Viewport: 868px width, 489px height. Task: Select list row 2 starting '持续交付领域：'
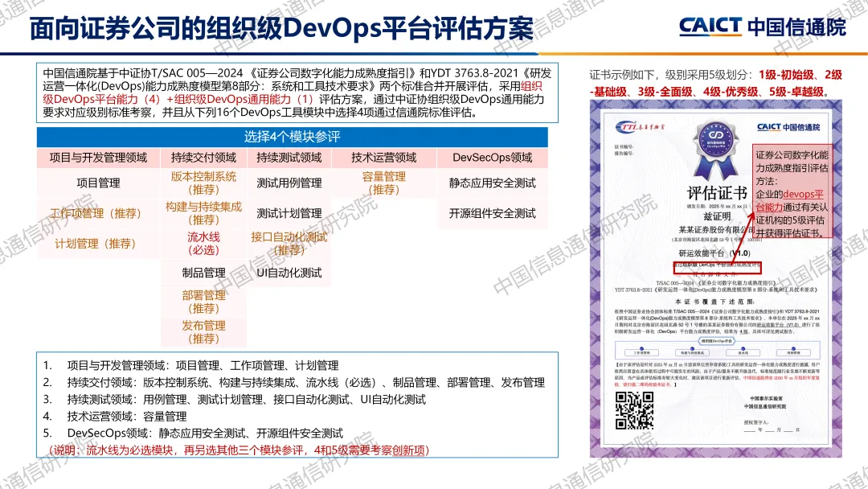(x=294, y=383)
